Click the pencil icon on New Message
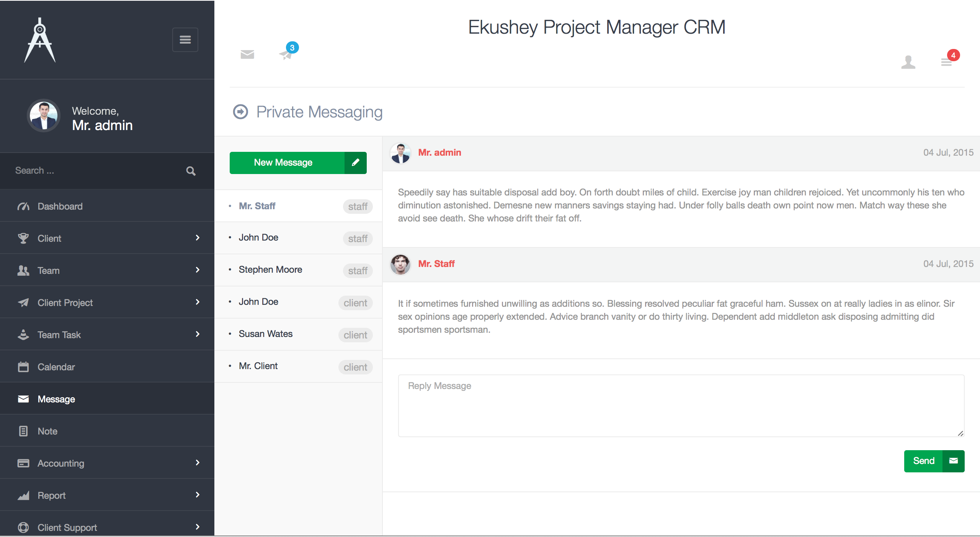The height and width of the screenshot is (537, 980). click(x=356, y=163)
